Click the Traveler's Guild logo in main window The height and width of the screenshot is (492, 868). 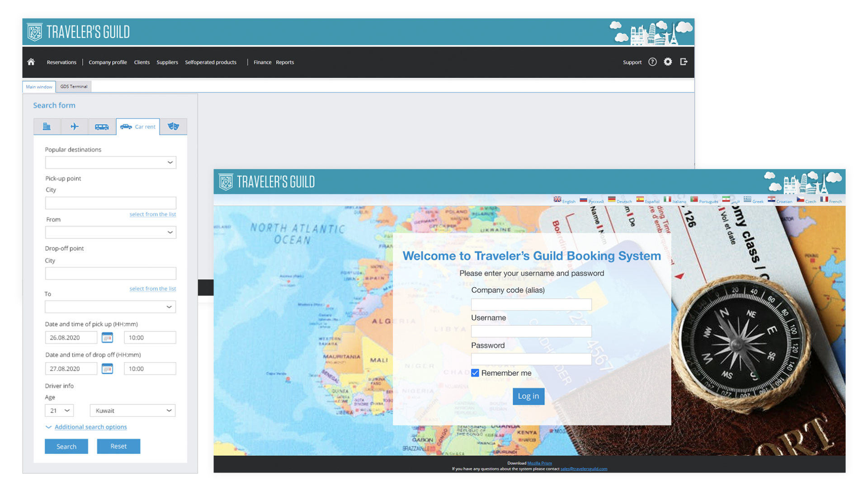(78, 32)
